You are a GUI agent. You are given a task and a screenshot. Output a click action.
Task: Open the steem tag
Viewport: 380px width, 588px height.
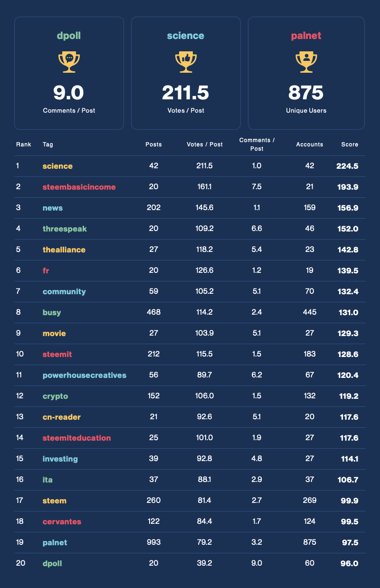(54, 501)
